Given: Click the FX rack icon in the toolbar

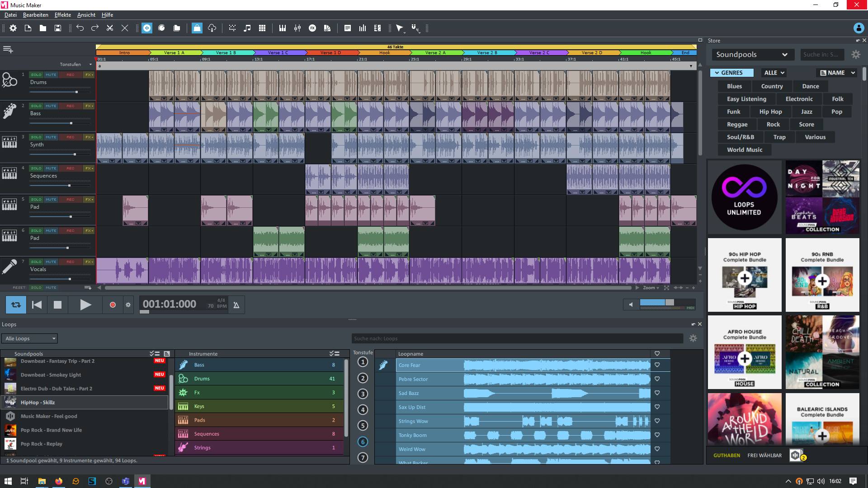Looking at the screenshot, I should pyautogui.click(x=313, y=28).
